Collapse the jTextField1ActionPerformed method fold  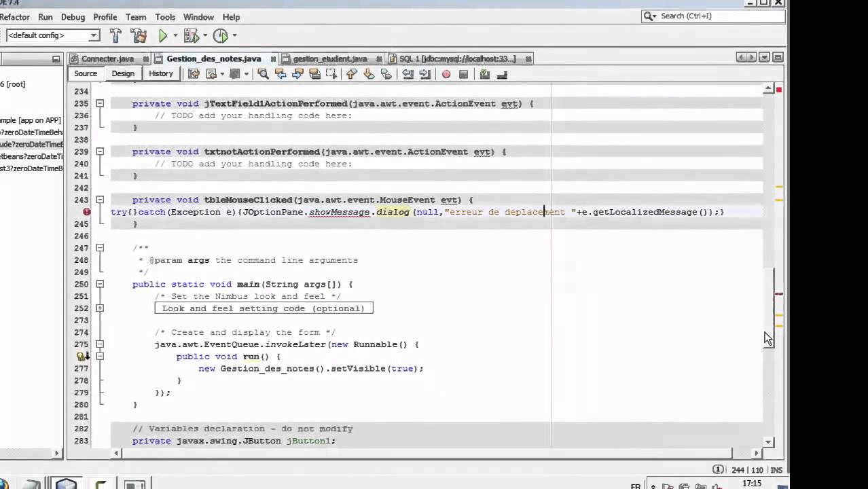pyautogui.click(x=100, y=104)
